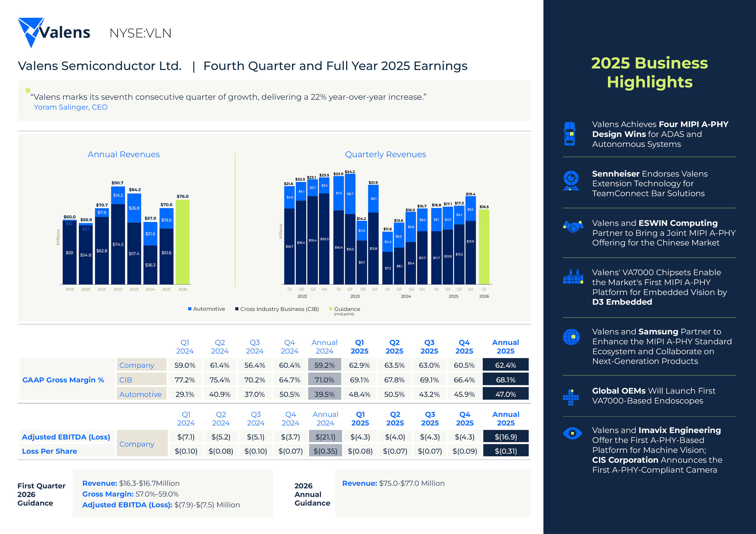Click the green Guidance legend square
The image size is (756, 534).
point(331,309)
